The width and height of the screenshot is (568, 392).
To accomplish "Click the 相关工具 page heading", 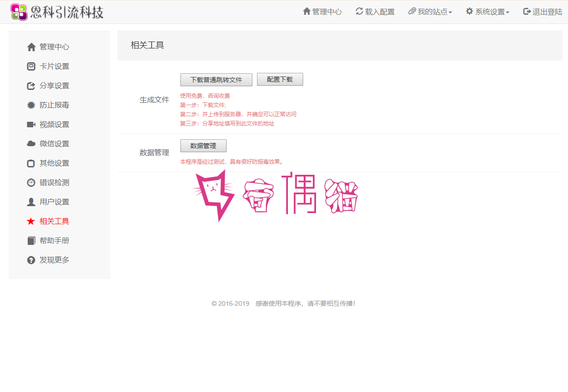I will 148,45.
